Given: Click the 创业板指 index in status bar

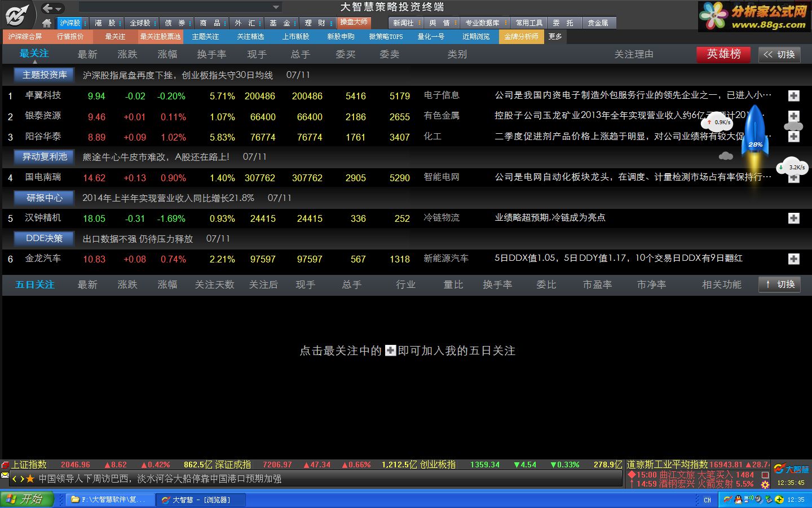Looking at the screenshot, I should click(x=438, y=465).
